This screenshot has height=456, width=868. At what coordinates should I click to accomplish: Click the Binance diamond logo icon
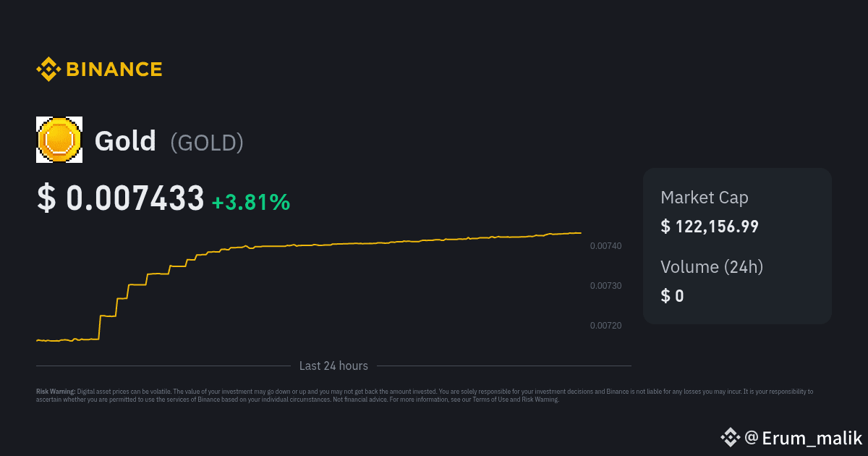point(48,69)
